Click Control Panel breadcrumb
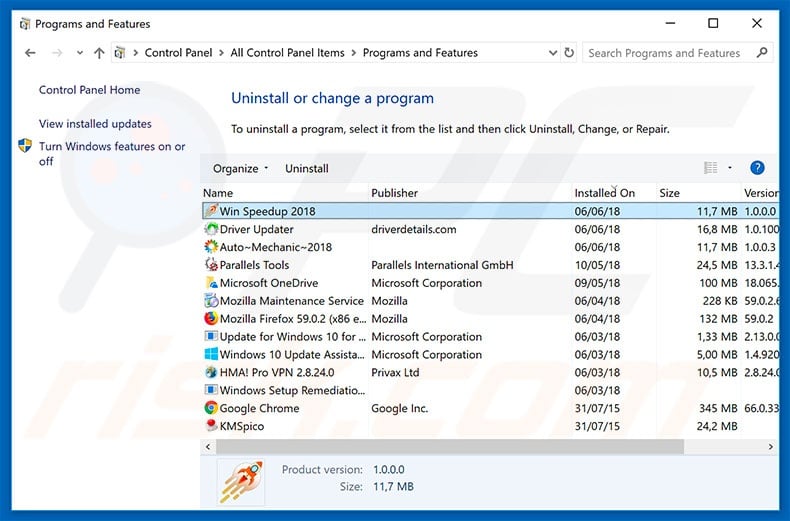This screenshot has height=521, width=790. pyautogui.click(x=178, y=52)
